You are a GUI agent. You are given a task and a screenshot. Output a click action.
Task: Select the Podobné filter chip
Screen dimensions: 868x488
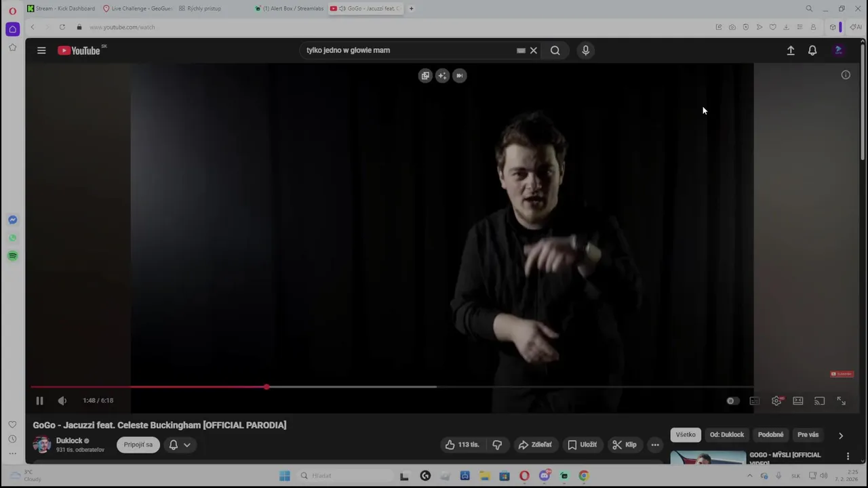click(x=771, y=434)
